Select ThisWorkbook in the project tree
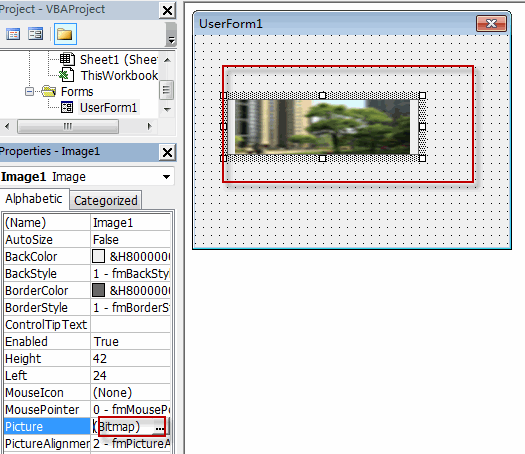525x454 pixels. [x=119, y=76]
